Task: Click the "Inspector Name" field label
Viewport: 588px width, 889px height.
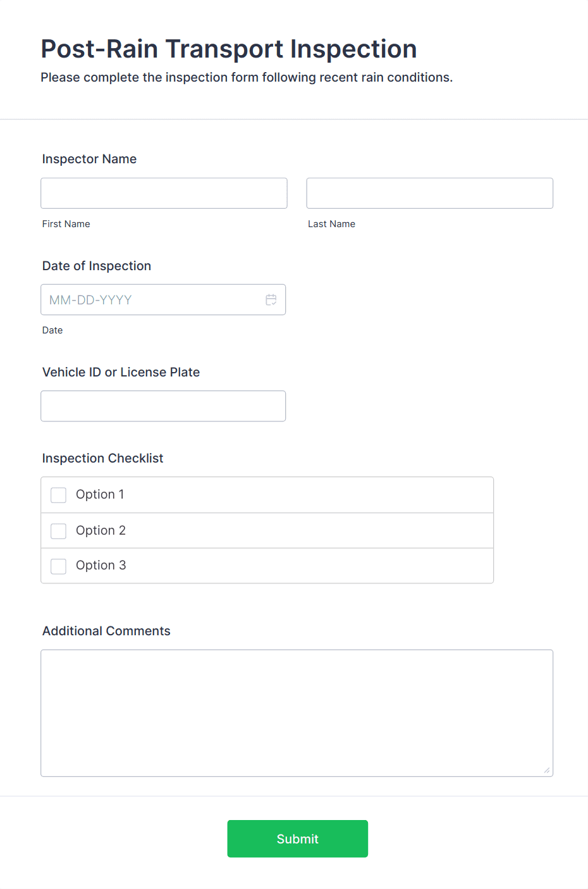Action: [x=89, y=159]
